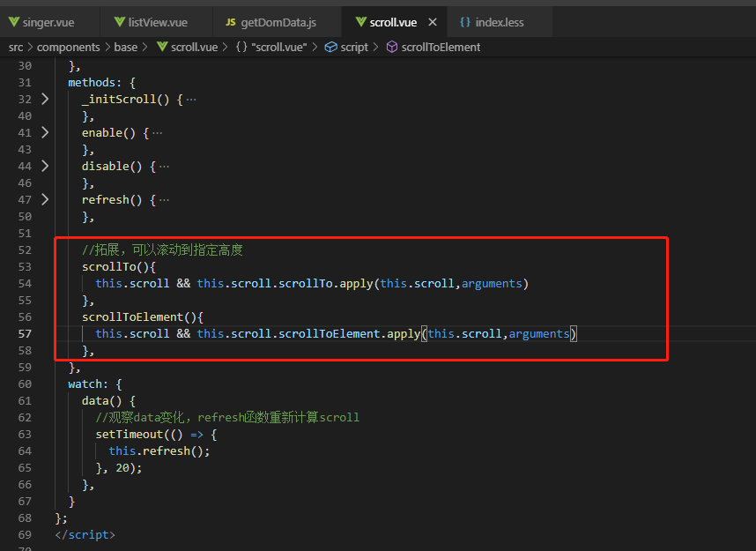Click line number 57 in the gutter
This screenshot has height=551, width=756.
[x=25, y=334]
